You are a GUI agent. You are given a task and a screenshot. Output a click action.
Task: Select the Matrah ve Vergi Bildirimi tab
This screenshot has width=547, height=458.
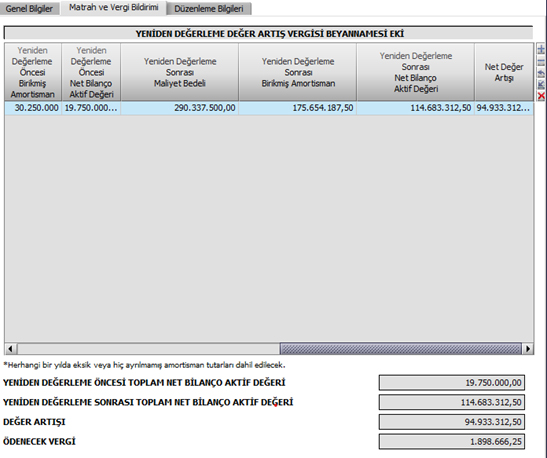pos(113,8)
